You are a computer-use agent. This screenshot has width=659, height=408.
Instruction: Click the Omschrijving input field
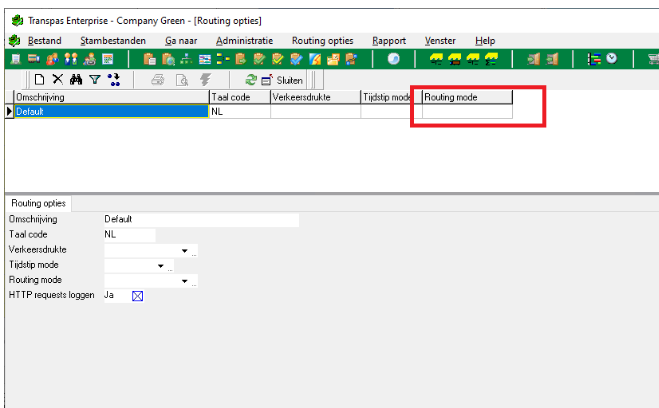point(200,219)
